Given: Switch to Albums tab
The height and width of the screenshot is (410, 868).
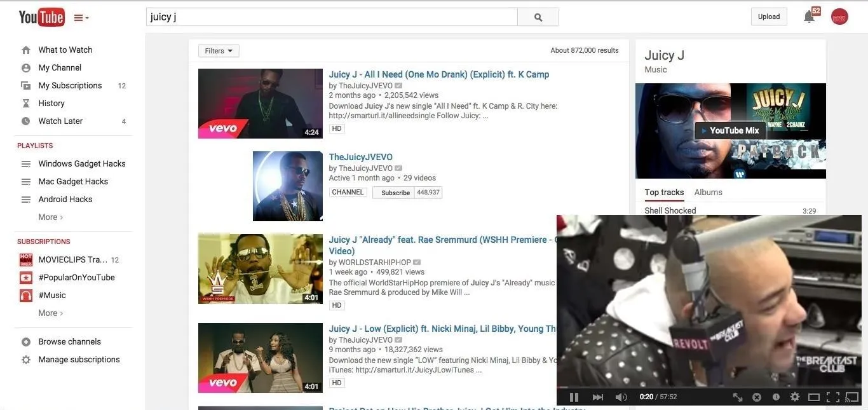Looking at the screenshot, I should point(708,192).
